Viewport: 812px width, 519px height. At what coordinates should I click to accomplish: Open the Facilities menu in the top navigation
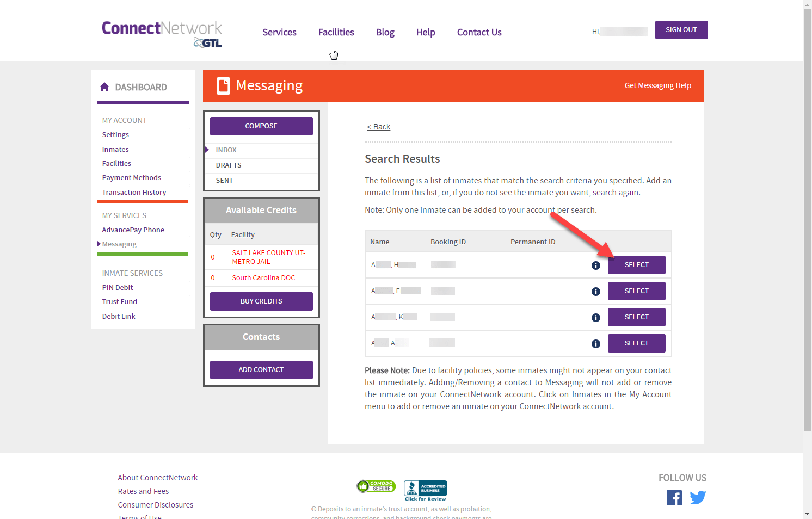coord(336,32)
